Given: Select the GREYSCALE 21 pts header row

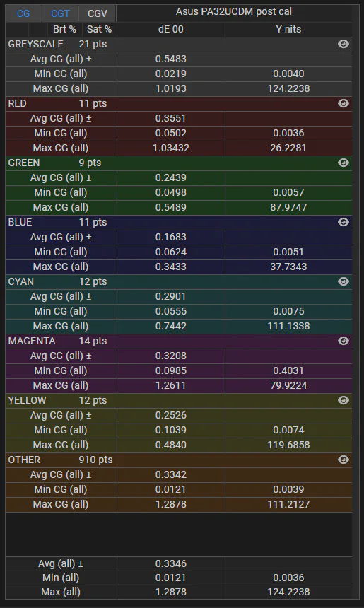Looking at the screenshot, I should tap(179, 45).
